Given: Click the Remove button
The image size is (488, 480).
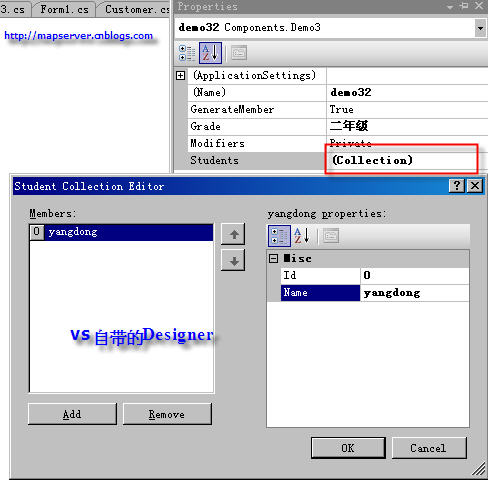Looking at the screenshot, I should (167, 414).
